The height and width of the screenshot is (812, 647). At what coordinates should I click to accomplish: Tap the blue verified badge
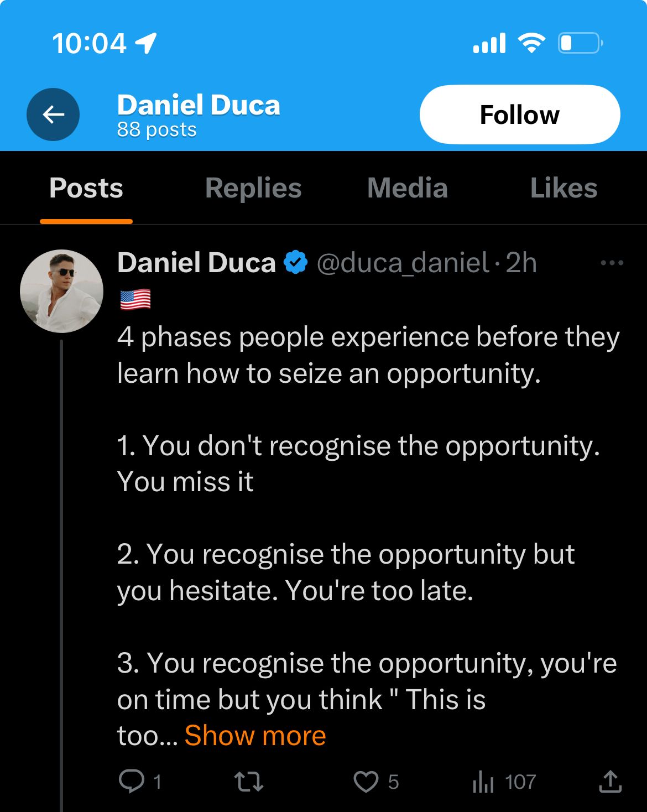(296, 262)
